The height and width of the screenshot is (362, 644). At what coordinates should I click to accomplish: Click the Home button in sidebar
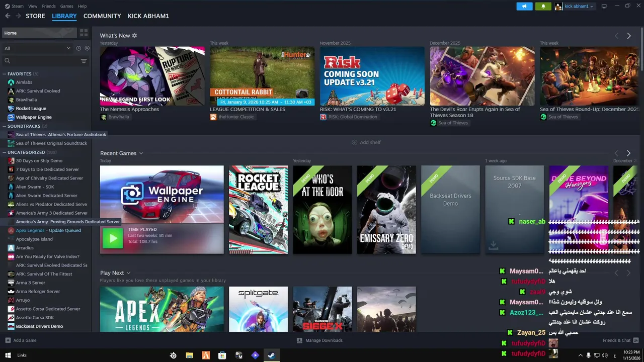pos(39,33)
